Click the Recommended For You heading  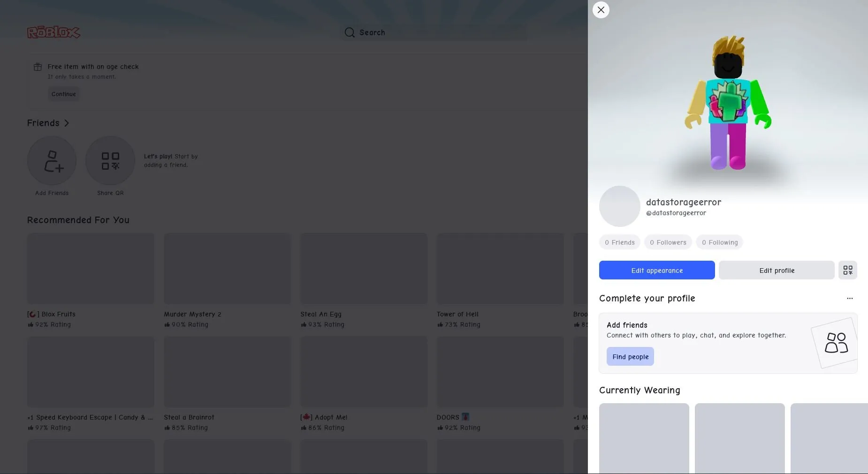78,220
